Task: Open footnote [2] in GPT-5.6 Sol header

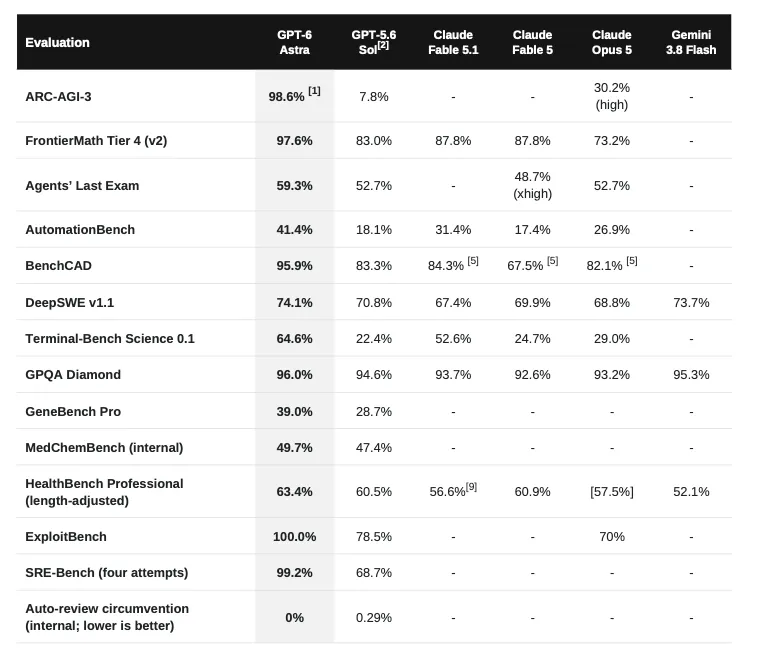Action: pyautogui.click(x=383, y=45)
